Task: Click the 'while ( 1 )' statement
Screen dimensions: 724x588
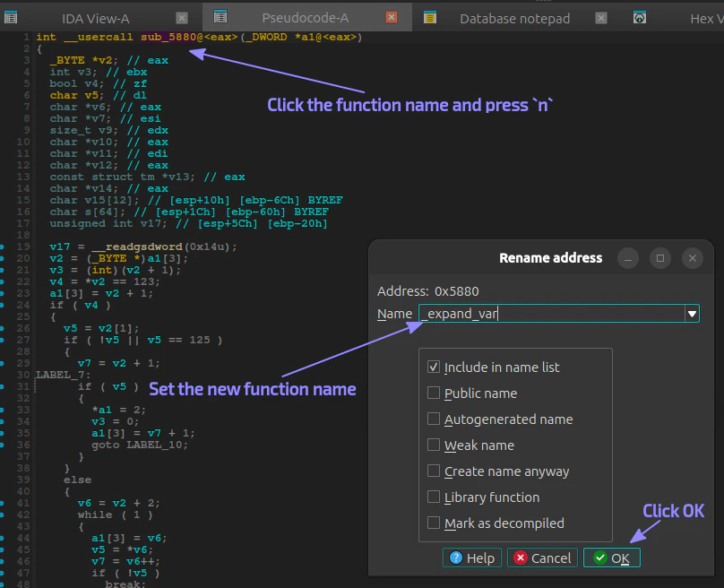Action: point(115,514)
